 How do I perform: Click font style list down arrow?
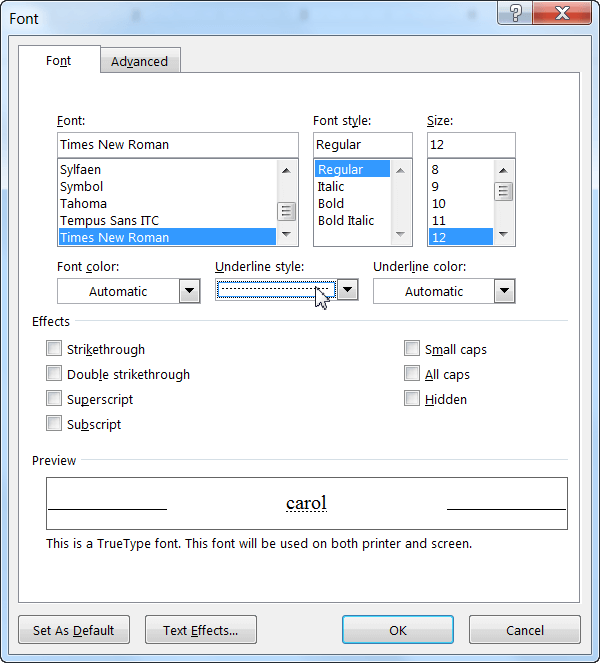400,234
